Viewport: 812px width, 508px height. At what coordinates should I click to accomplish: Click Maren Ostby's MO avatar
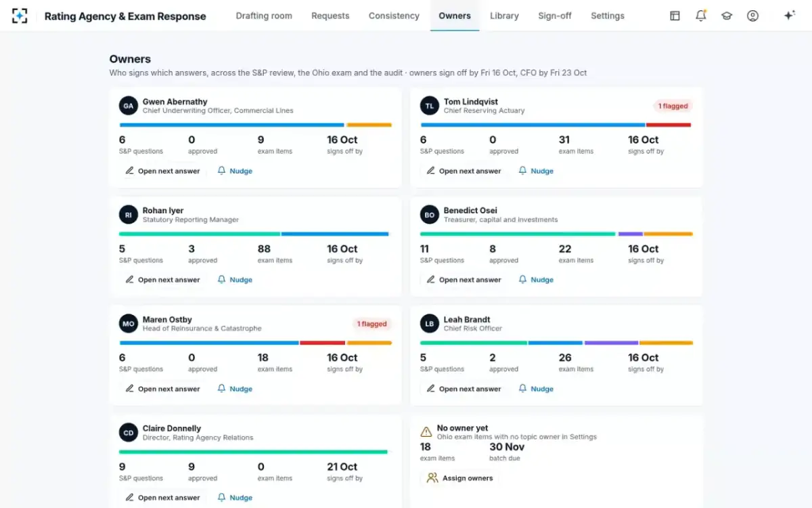point(129,324)
